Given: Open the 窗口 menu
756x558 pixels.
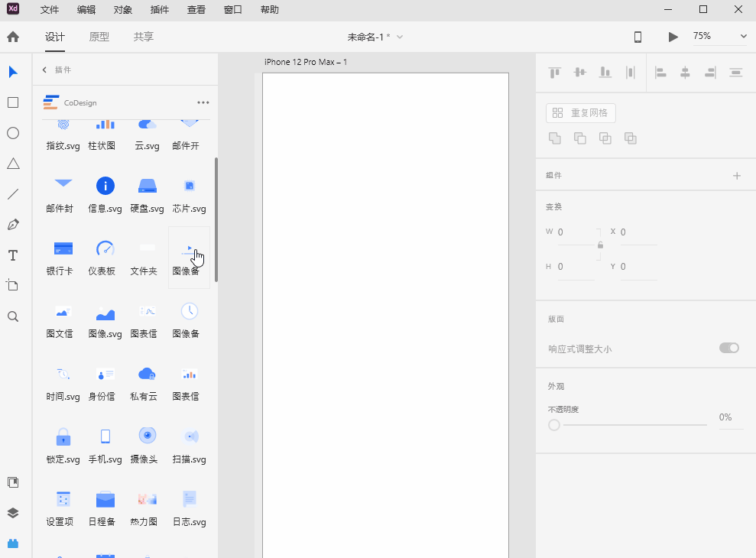Looking at the screenshot, I should [x=233, y=10].
